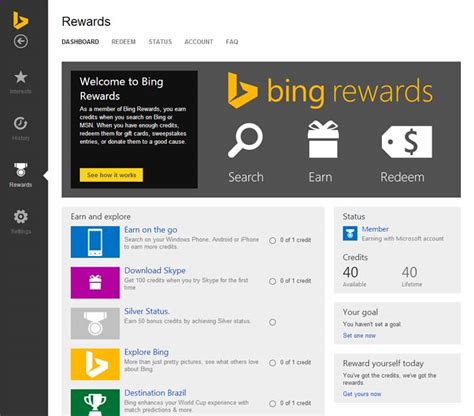Switch to the FAQ tab

coord(232,42)
